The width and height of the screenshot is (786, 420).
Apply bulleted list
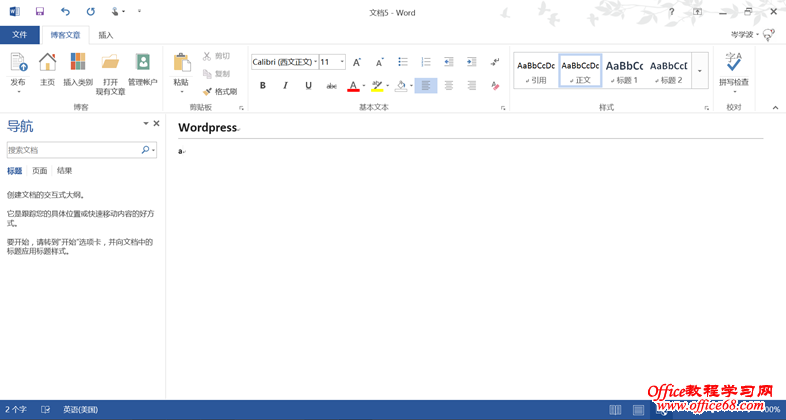click(403, 62)
